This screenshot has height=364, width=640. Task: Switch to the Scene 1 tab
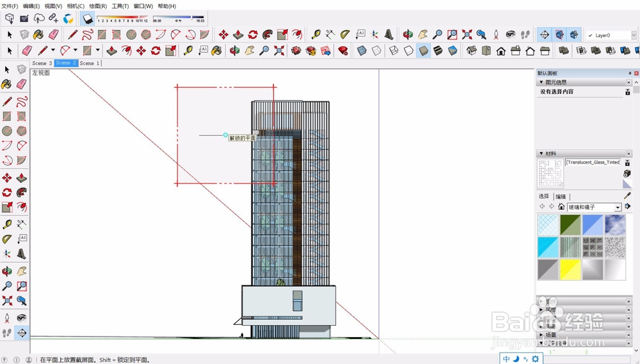pyautogui.click(x=90, y=63)
